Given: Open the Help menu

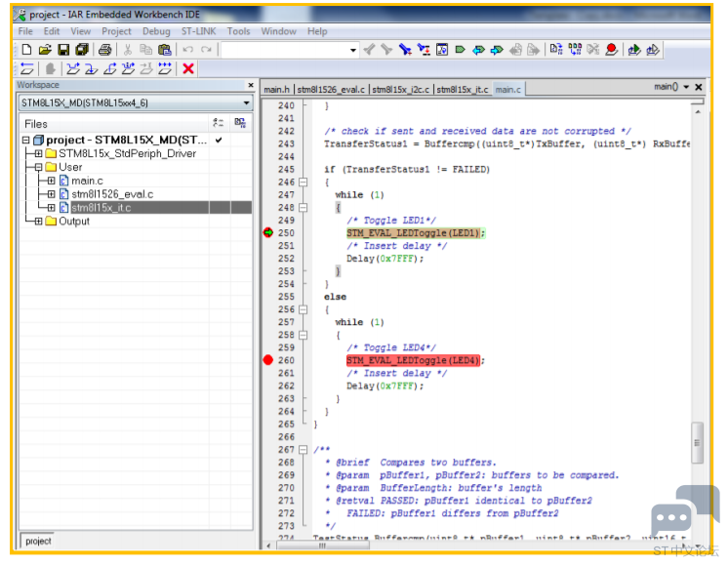Looking at the screenshot, I should 317,31.
